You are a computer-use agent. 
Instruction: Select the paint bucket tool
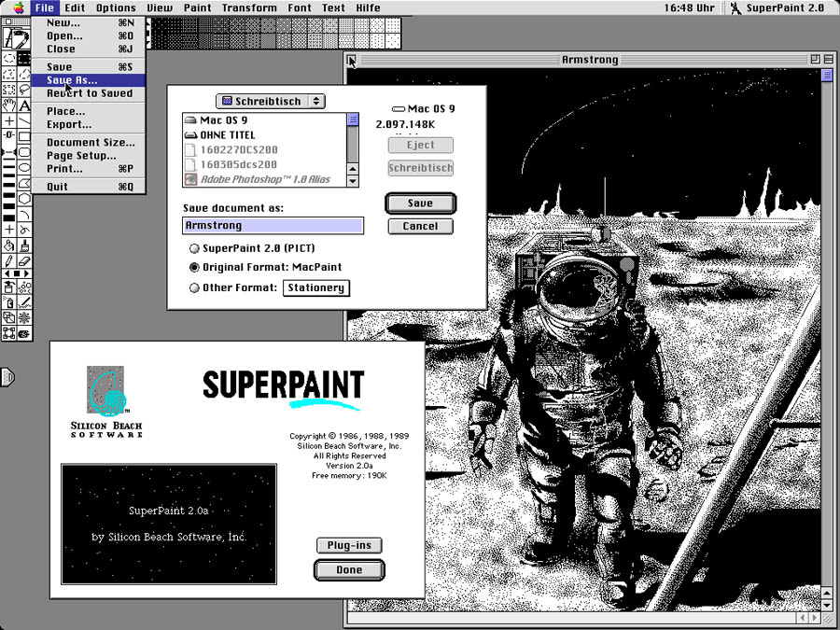(8, 245)
